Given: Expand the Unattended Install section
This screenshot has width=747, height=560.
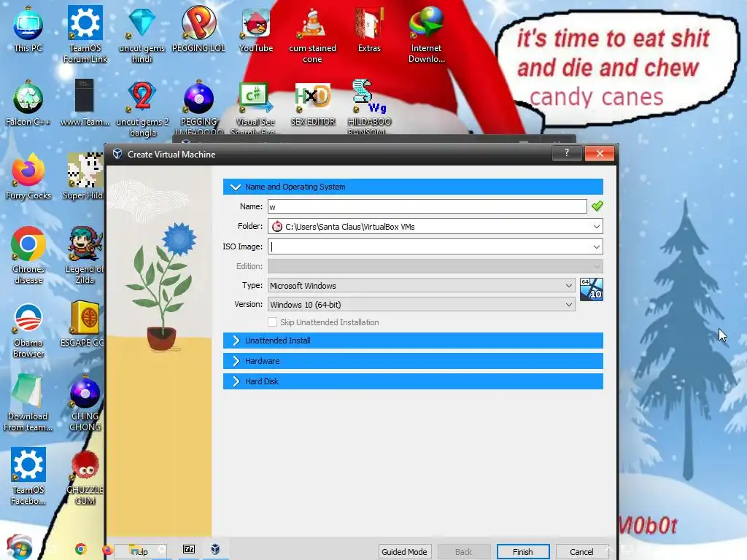Looking at the screenshot, I should tap(413, 341).
